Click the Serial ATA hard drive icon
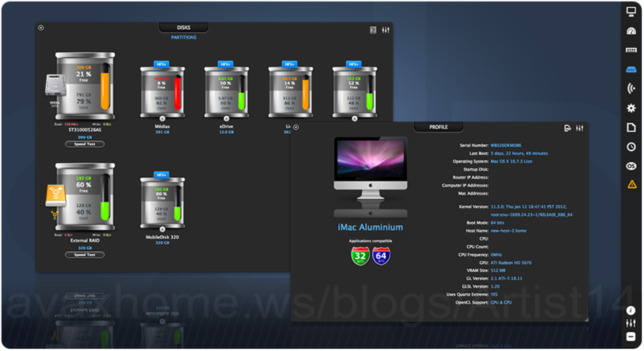This screenshot has width=644, height=351. (x=55, y=85)
